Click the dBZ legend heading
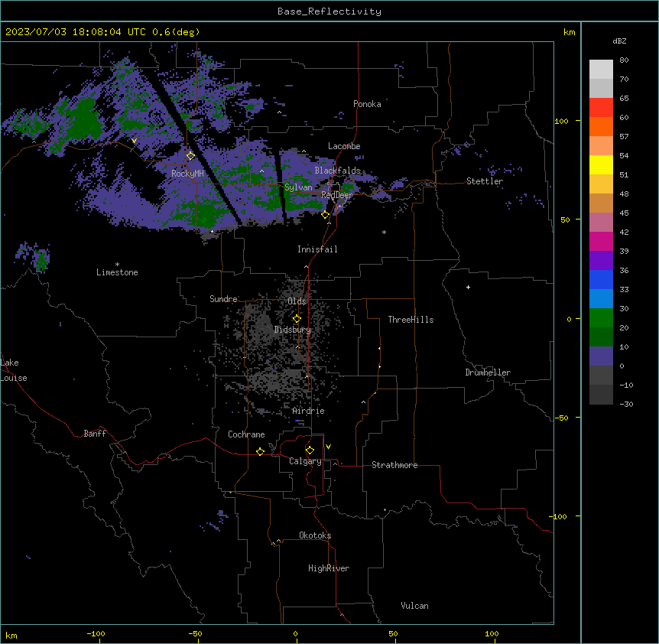The width and height of the screenshot is (659, 644). tap(619, 41)
